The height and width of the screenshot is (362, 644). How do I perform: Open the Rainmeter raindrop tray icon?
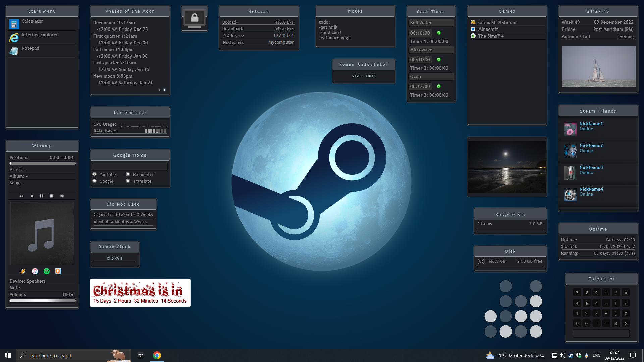[x=586, y=355]
